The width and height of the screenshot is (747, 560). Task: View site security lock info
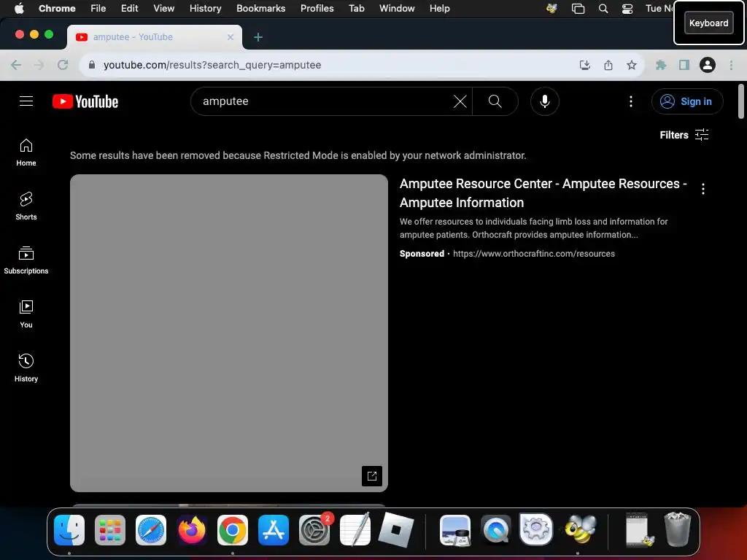point(92,65)
